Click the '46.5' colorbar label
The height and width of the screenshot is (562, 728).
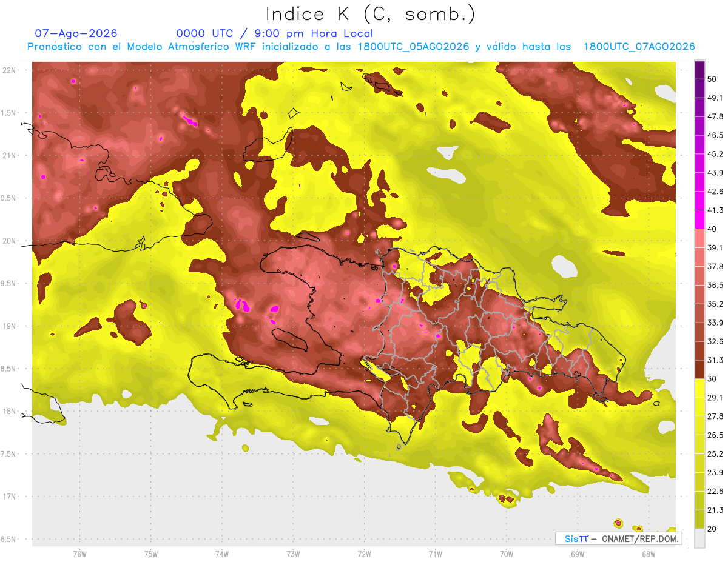click(x=715, y=135)
